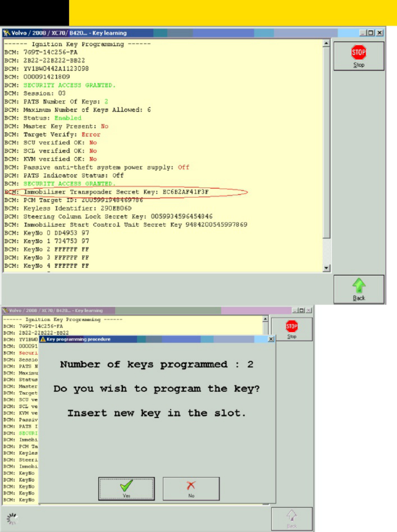Click the warning icon in the dialog title

(x=43, y=339)
